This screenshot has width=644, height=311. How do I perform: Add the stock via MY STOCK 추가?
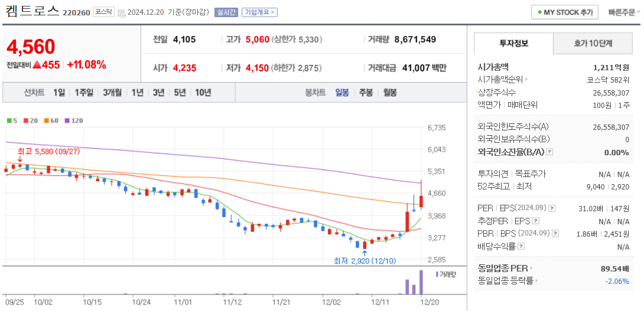[565, 12]
